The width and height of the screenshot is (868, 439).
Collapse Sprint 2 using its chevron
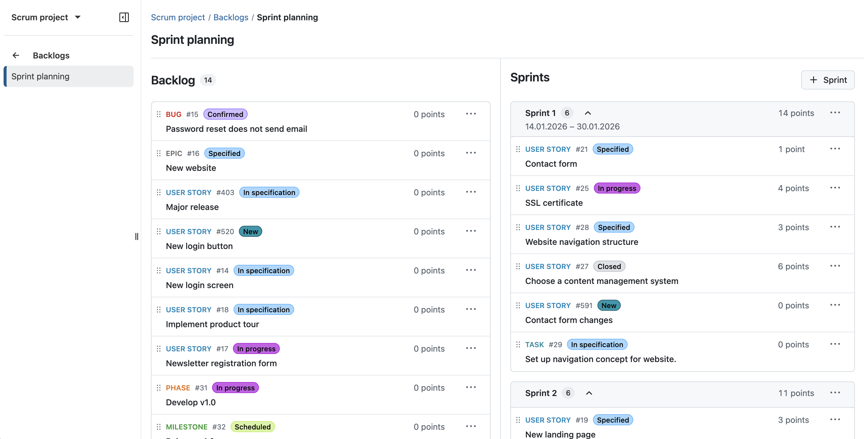pyautogui.click(x=589, y=393)
